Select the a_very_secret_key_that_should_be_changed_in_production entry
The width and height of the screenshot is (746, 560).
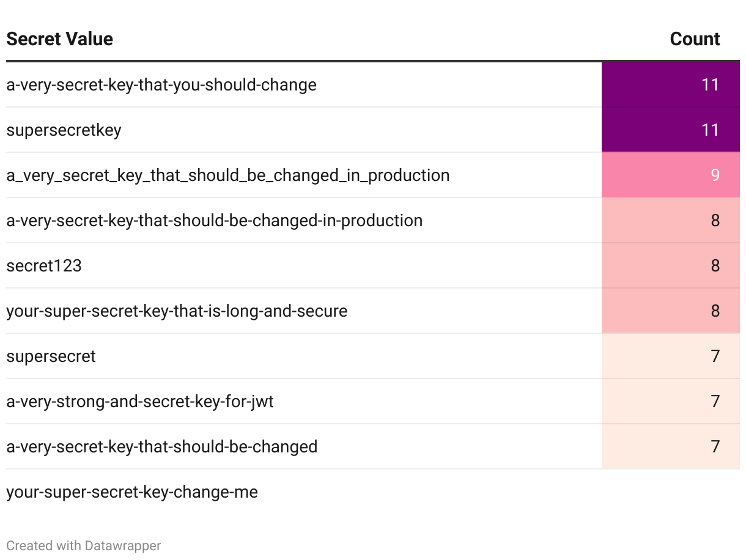(227, 175)
